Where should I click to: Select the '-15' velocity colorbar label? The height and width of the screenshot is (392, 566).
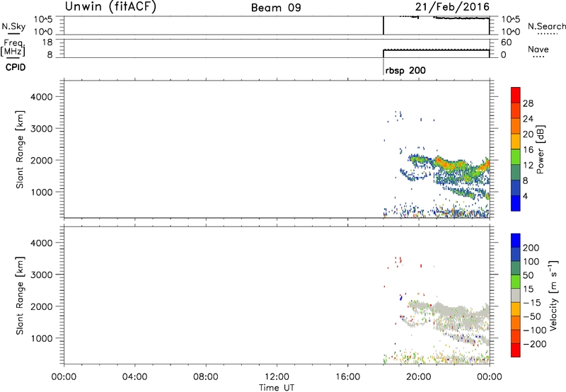[x=532, y=303]
